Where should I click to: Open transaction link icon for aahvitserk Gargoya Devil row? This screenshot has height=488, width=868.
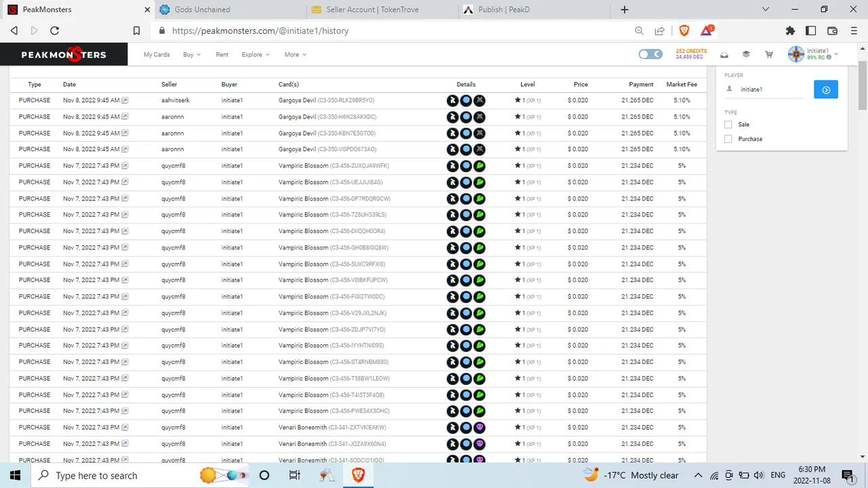(x=125, y=100)
